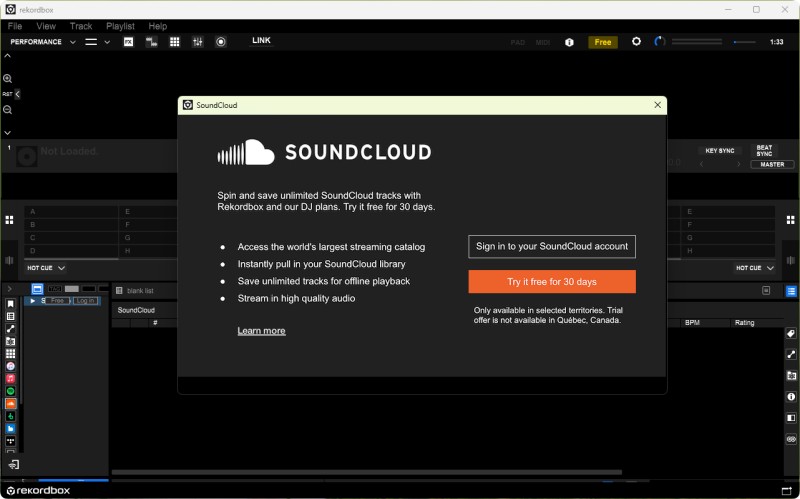This screenshot has height=499, width=800.
Task: Click the chevron beside RST
Action: [17, 94]
